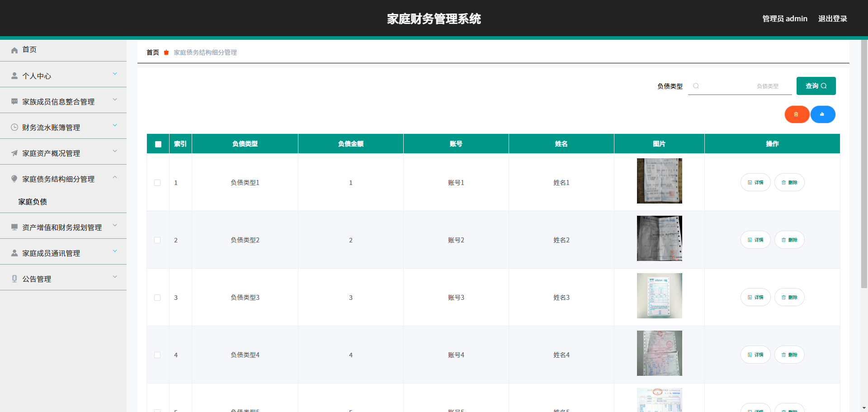The image size is (868, 412).
Task: Click the person icon beside 个人中心
Action: [14, 75]
